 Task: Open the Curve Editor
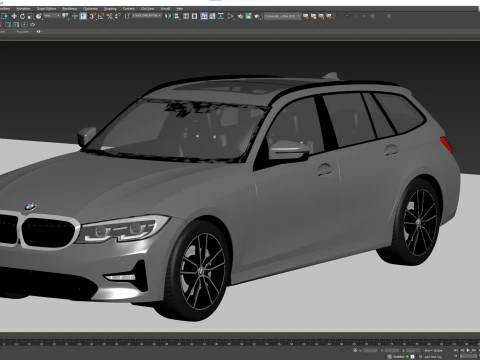(x=212, y=16)
